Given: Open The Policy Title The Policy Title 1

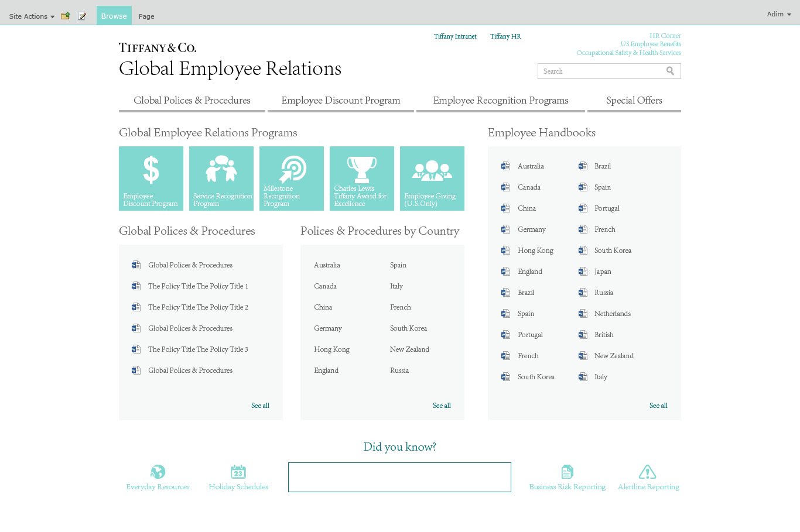Looking at the screenshot, I should tap(198, 286).
